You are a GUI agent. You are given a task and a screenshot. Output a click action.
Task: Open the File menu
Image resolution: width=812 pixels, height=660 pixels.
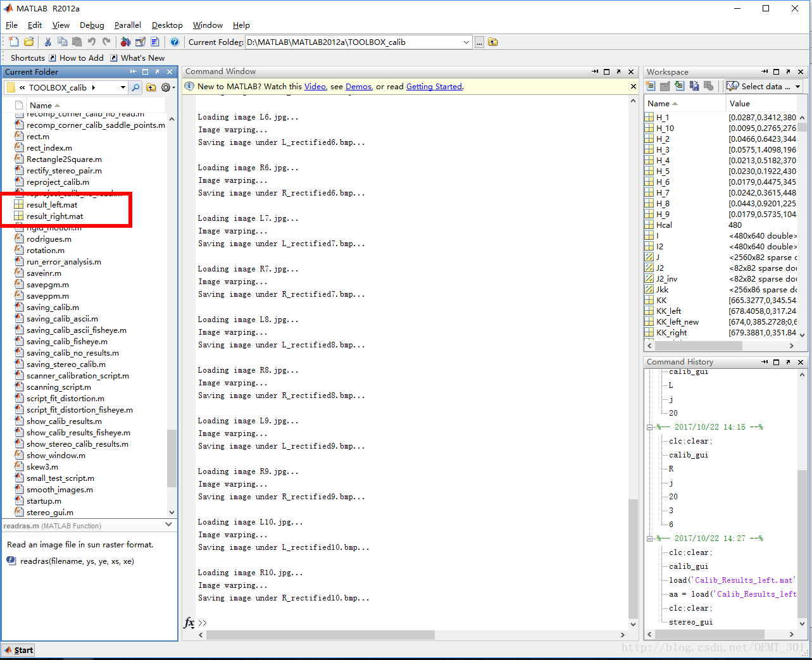point(11,25)
